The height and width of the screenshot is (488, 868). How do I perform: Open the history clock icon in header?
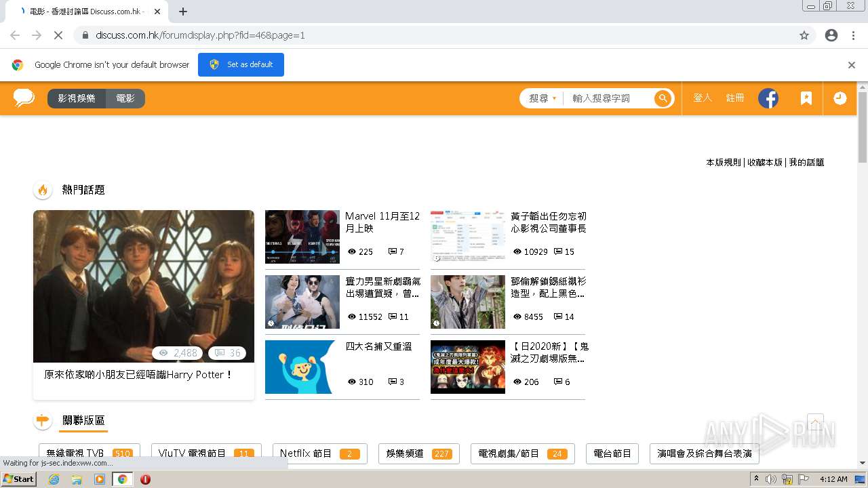tap(840, 98)
